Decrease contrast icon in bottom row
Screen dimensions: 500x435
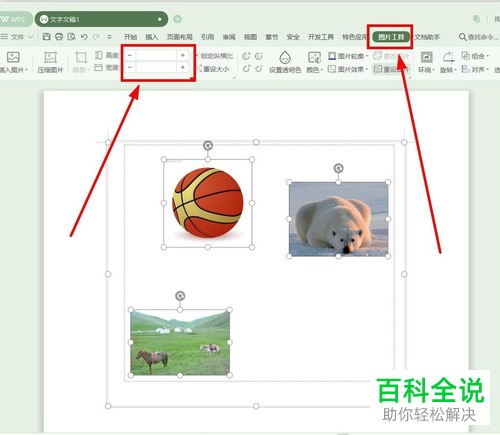tap(259, 69)
